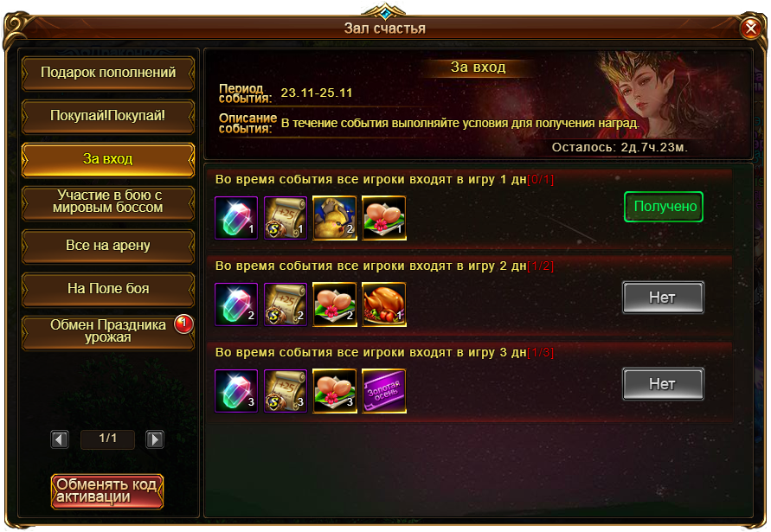The width and height of the screenshot is (771, 532).
Task: Select the Все на арену tab
Action: click(x=108, y=246)
